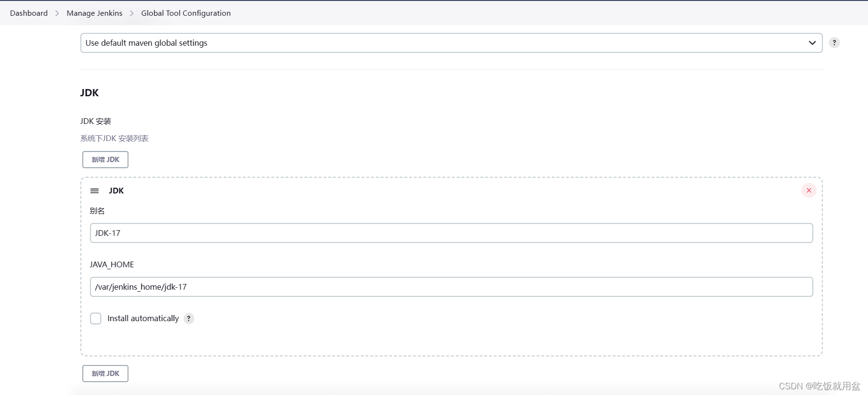Open the 'Use default maven global settings' dropdown

pos(428,43)
